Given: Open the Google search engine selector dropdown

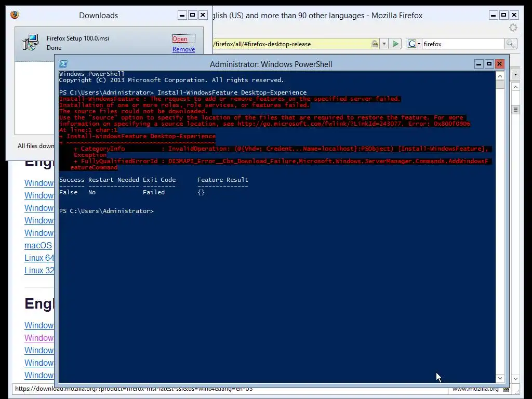Looking at the screenshot, I should [x=414, y=44].
